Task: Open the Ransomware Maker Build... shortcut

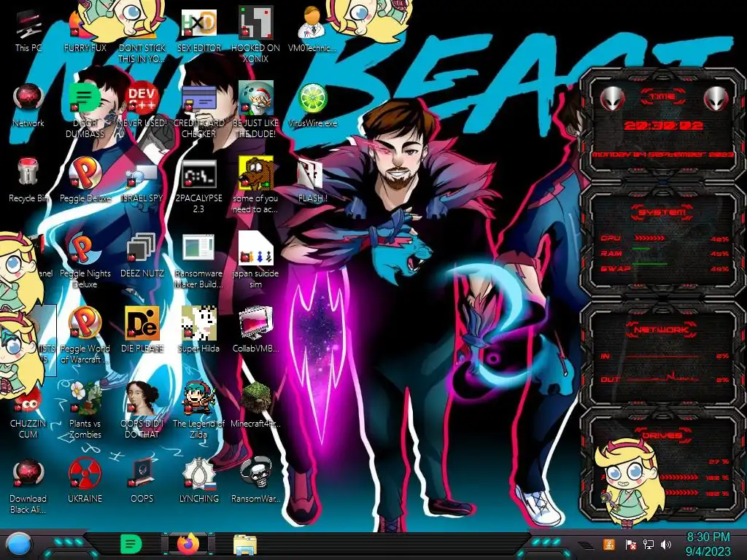Action: (x=198, y=260)
